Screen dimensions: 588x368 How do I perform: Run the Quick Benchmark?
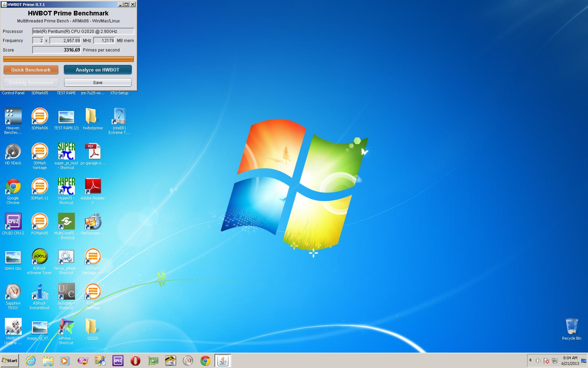pyautogui.click(x=31, y=70)
